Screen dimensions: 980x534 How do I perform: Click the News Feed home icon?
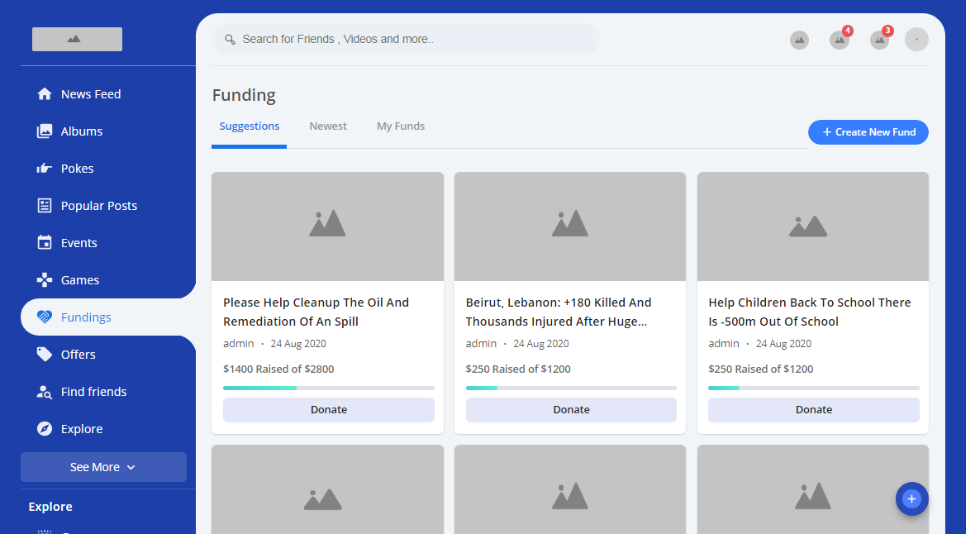pos(45,94)
